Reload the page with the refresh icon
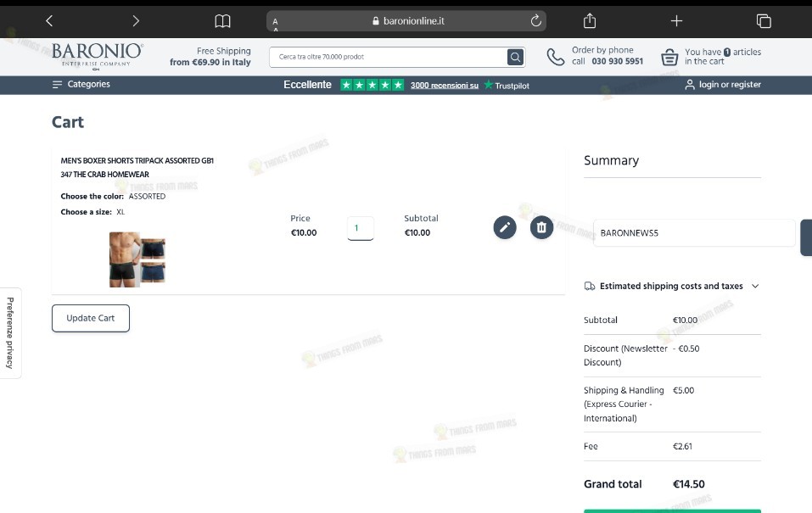The width and height of the screenshot is (812, 513). click(x=536, y=20)
